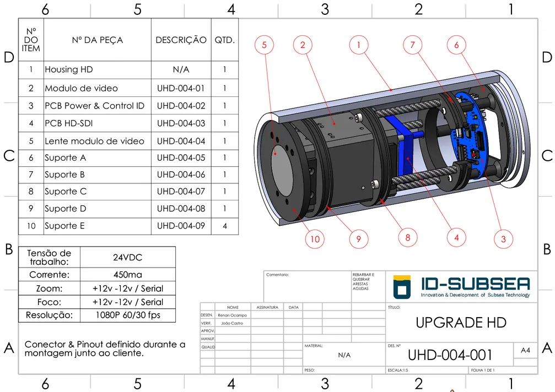
Task: Click part number UHD-004-05
Action: [x=181, y=157]
